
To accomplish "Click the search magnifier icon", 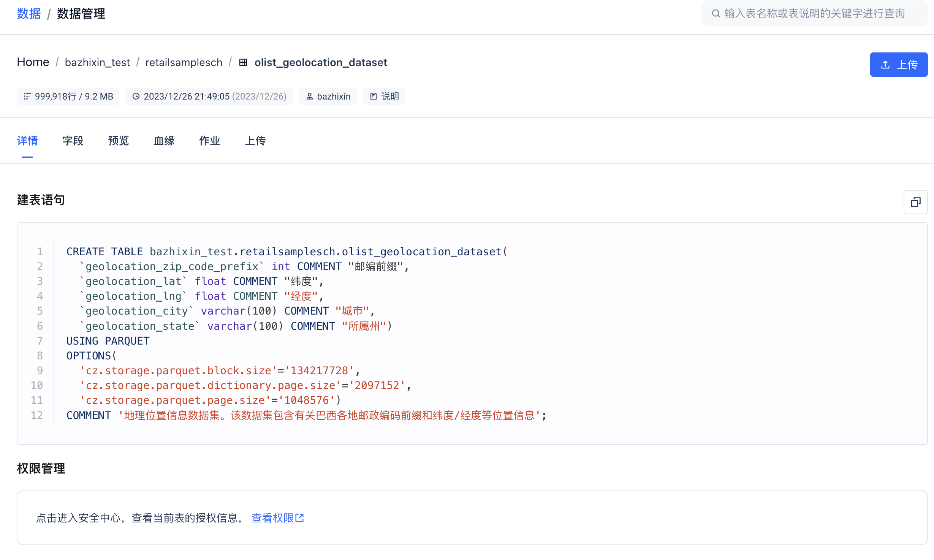I will [716, 14].
